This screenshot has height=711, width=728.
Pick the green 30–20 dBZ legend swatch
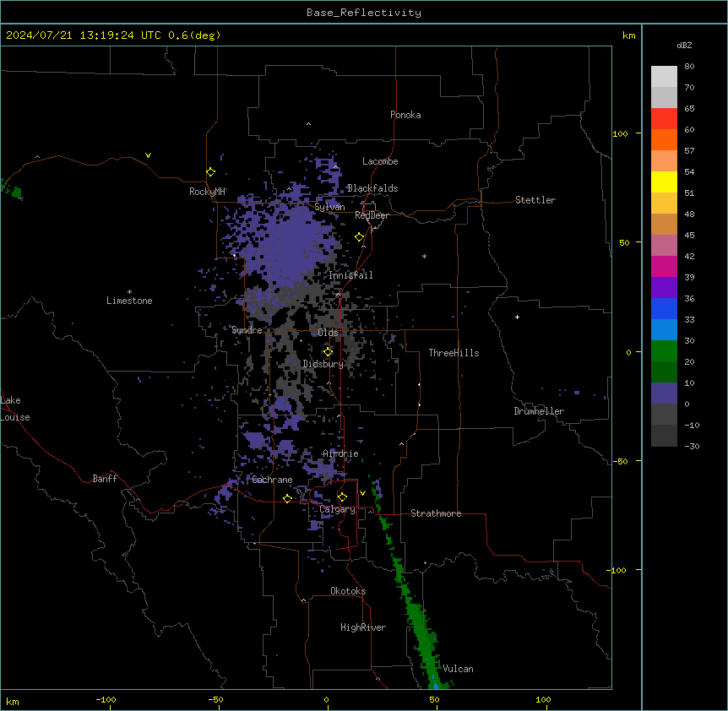tap(664, 351)
